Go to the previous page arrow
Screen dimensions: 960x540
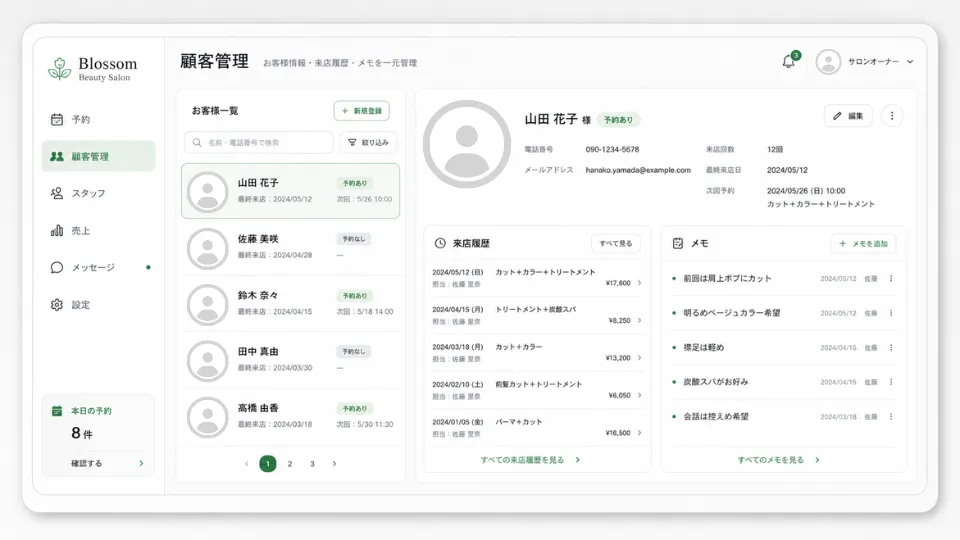click(247, 463)
